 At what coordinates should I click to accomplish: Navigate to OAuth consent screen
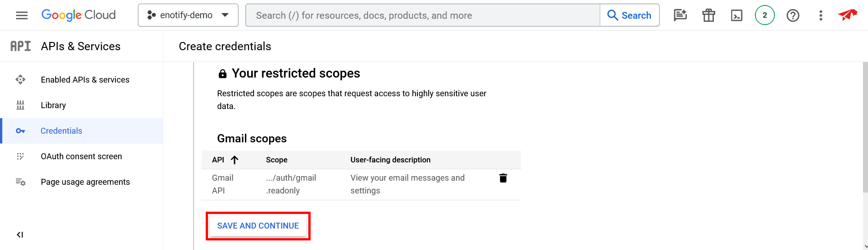point(81,156)
